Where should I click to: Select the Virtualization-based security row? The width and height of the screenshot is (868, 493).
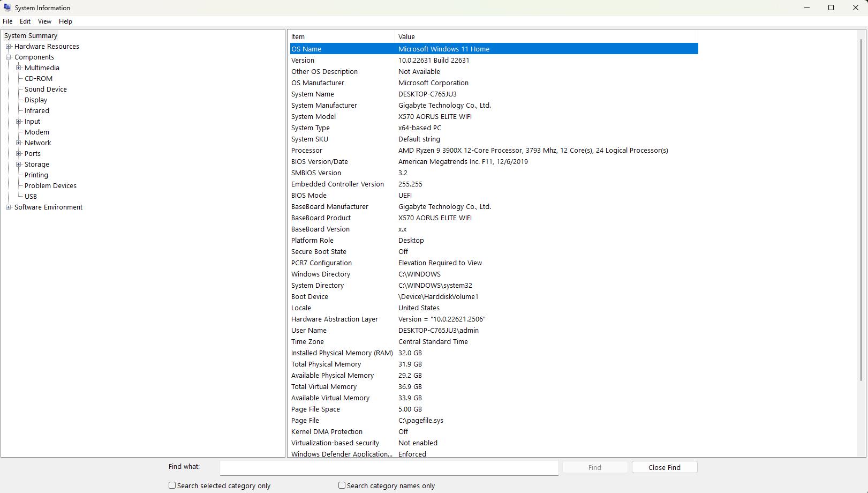tap(494, 443)
